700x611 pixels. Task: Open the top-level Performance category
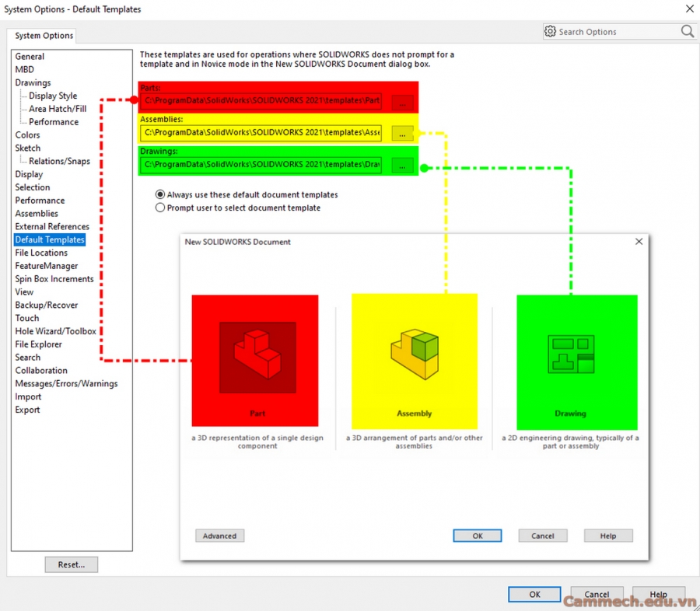tap(40, 201)
